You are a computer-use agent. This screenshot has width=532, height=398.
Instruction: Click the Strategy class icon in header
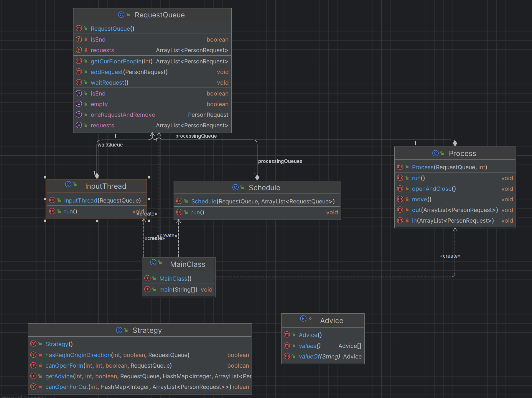[x=119, y=330]
